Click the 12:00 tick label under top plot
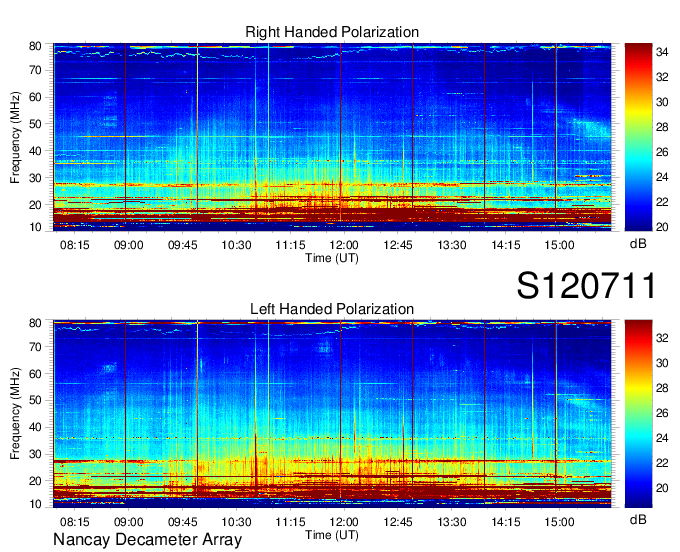Viewport: 680px width, 552px height. click(344, 245)
